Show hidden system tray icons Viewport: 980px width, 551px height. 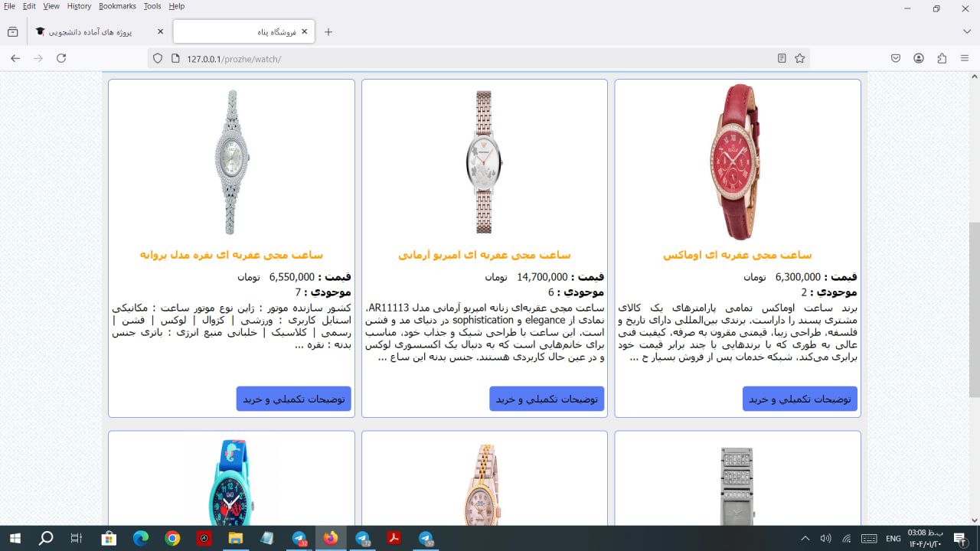pyautogui.click(x=805, y=539)
